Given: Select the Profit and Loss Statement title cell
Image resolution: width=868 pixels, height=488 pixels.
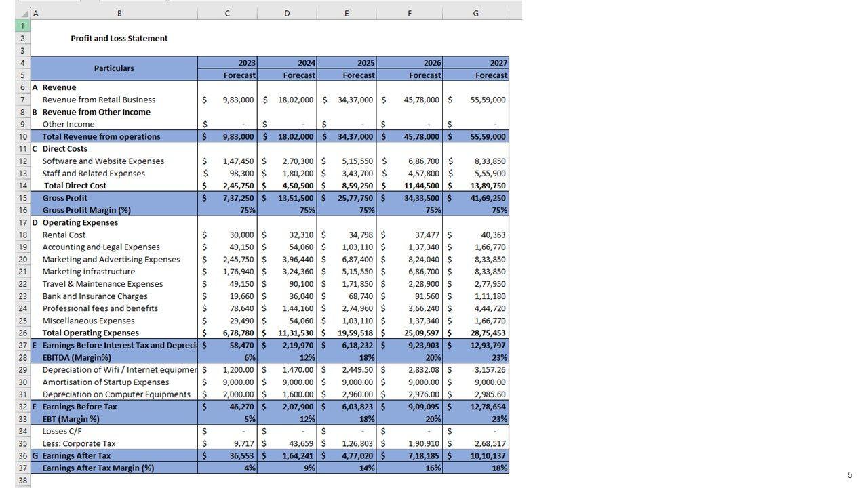Looking at the screenshot, I should coord(119,39).
